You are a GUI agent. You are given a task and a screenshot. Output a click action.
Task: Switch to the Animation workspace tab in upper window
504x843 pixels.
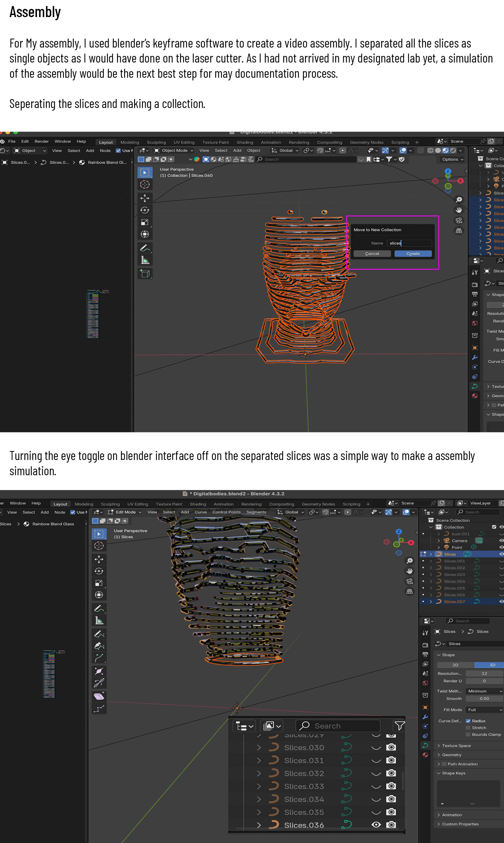click(x=271, y=142)
